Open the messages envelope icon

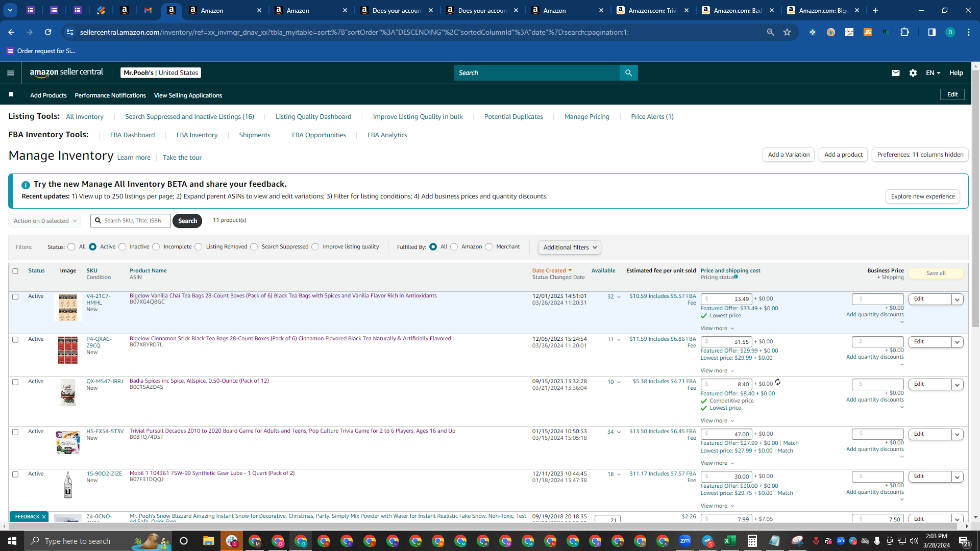895,73
